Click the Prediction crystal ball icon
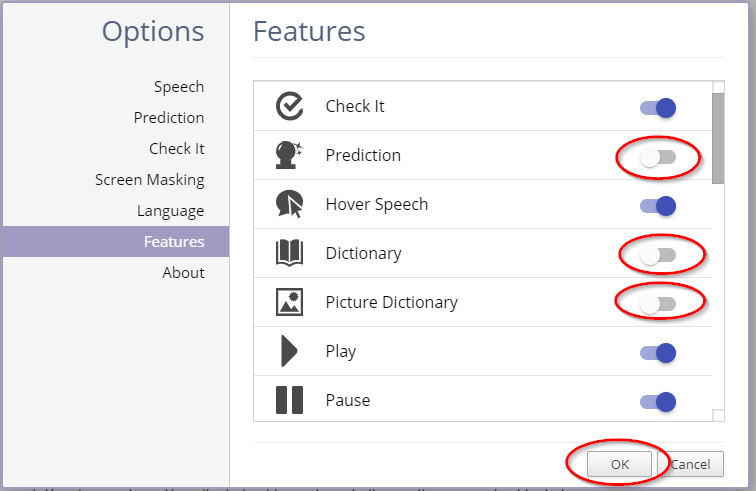756x491 pixels. click(x=289, y=155)
